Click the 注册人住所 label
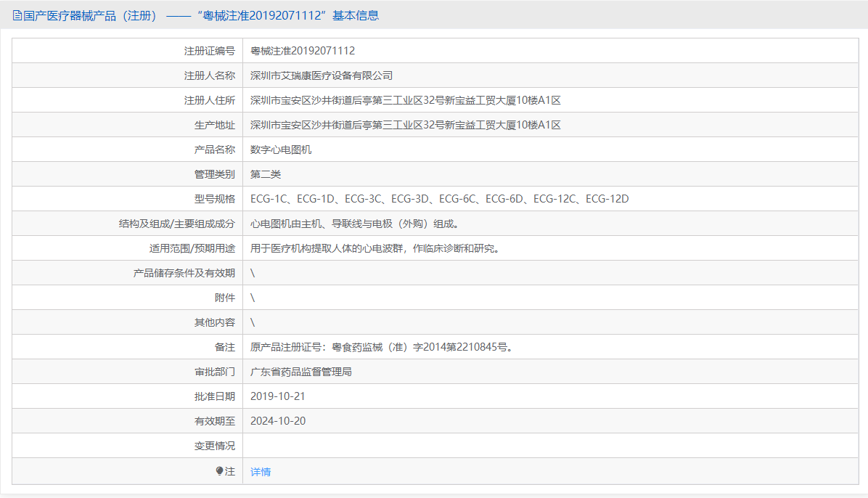868x498 pixels. click(x=209, y=100)
